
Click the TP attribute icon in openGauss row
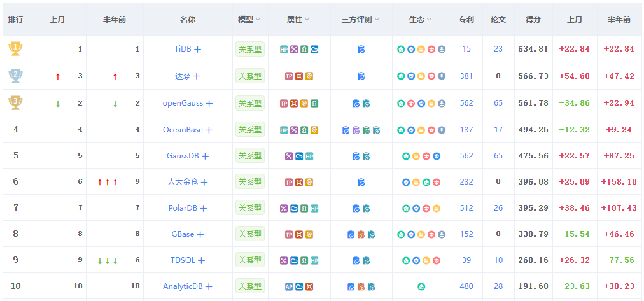(x=284, y=104)
